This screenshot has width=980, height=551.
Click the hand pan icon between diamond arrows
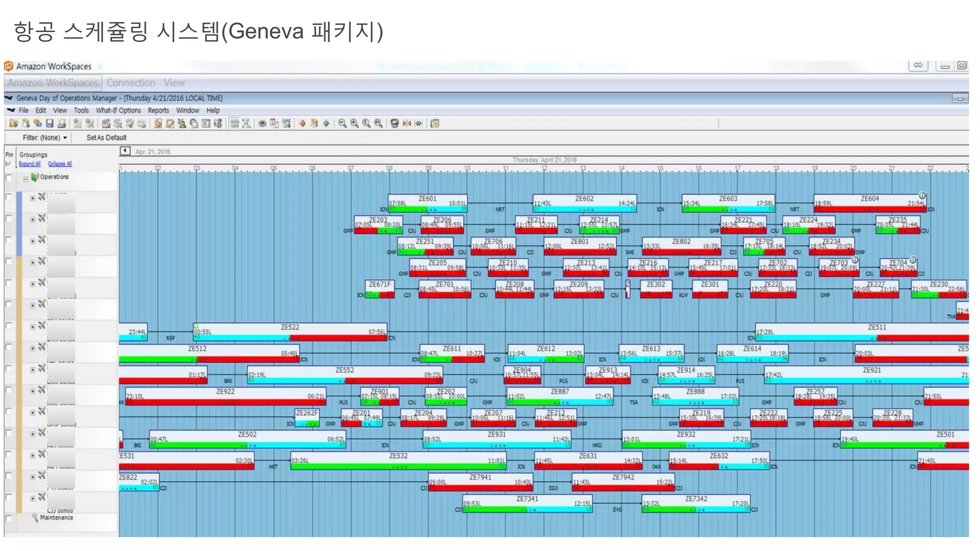[314, 123]
